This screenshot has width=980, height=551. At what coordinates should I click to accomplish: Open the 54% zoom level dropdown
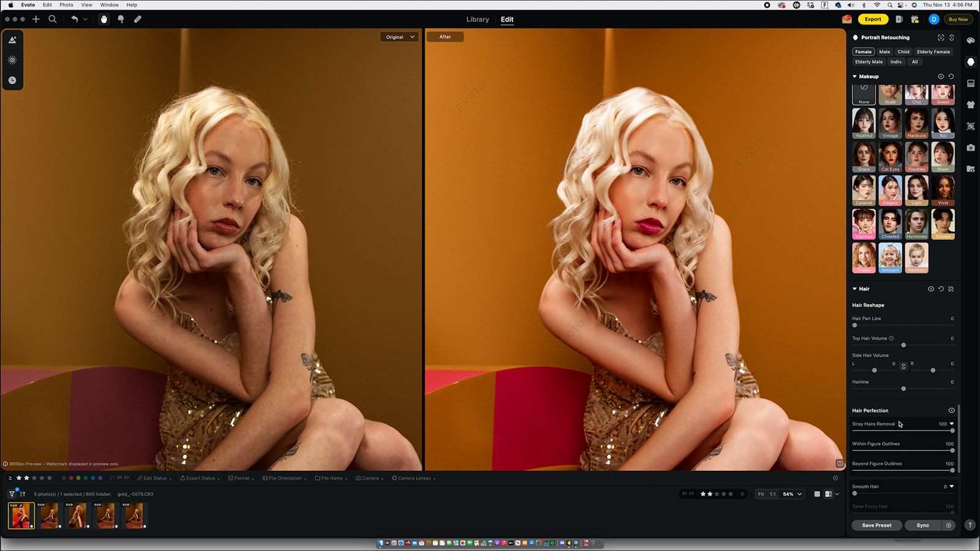coord(792,494)
